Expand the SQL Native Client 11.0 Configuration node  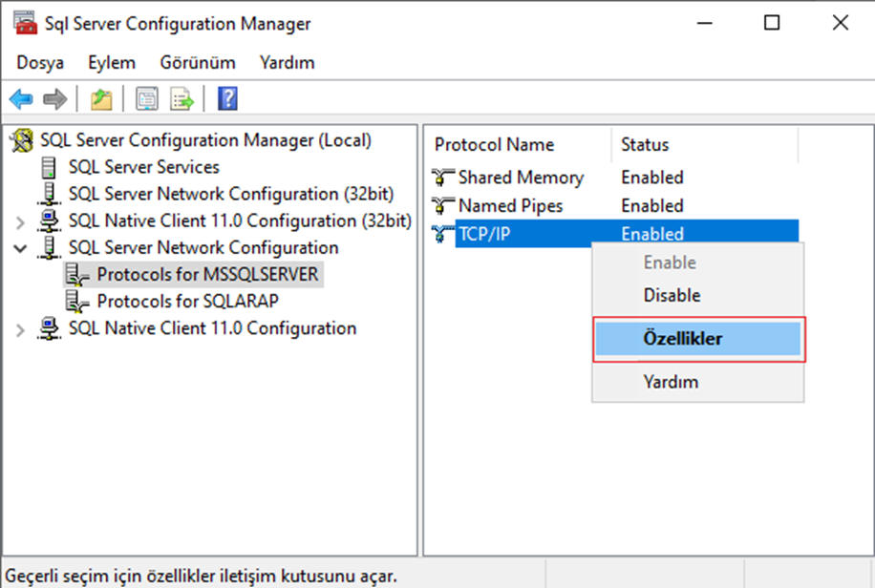point(20,329)
